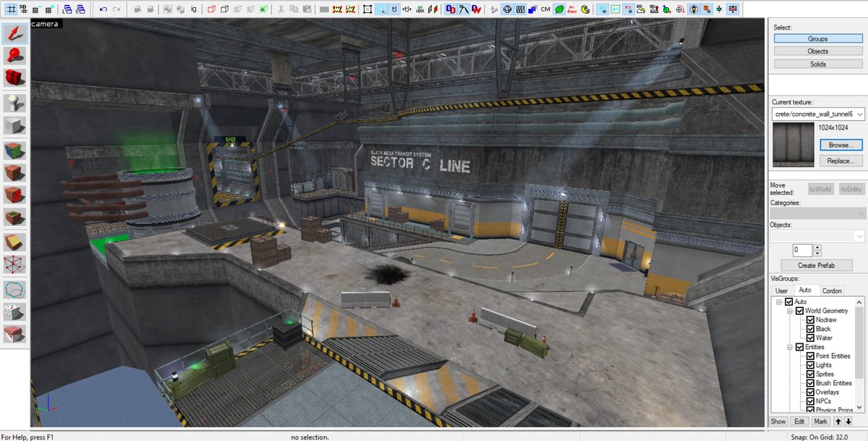Toggle the Water visgroup checkbox
868x441 pixels.
pyautogui.click(x=810, y=338)
